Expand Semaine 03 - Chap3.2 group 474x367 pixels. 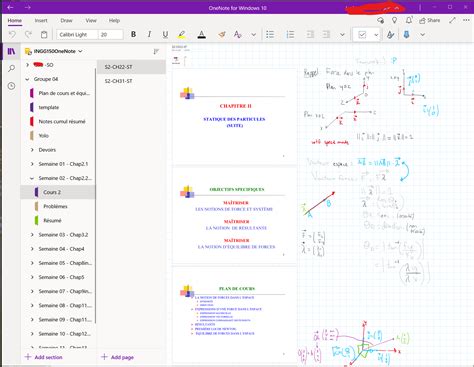click(32, 235)
